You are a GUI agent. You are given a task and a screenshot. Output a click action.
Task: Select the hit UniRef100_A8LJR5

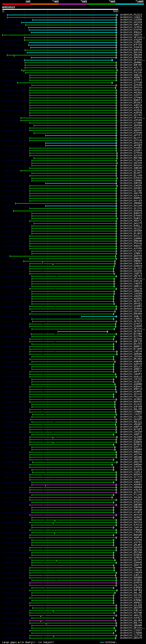click(131, 593)
